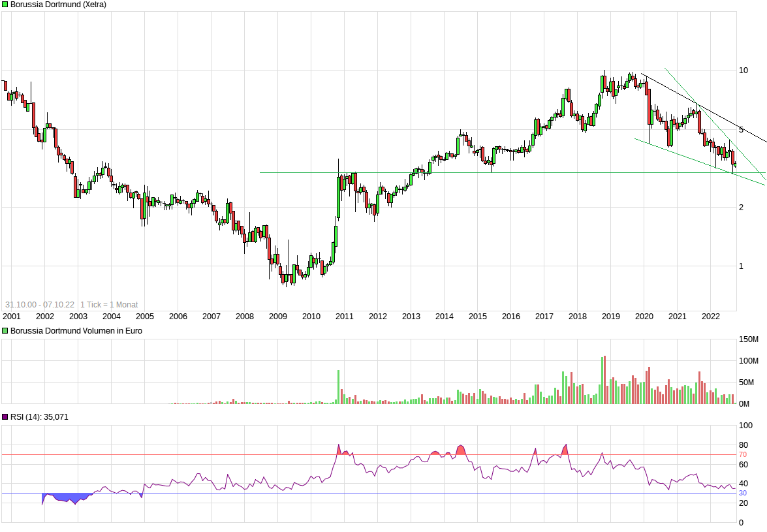Click the date range text 31.10.00 - 07.10.22

pyautogui.click(x=39, y=305)
